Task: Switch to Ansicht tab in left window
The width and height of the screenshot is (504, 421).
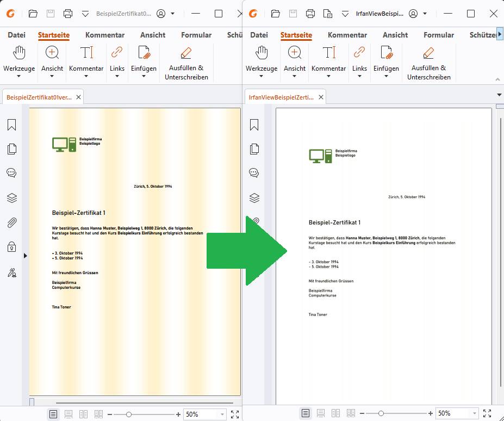Action: coord(153,35)
